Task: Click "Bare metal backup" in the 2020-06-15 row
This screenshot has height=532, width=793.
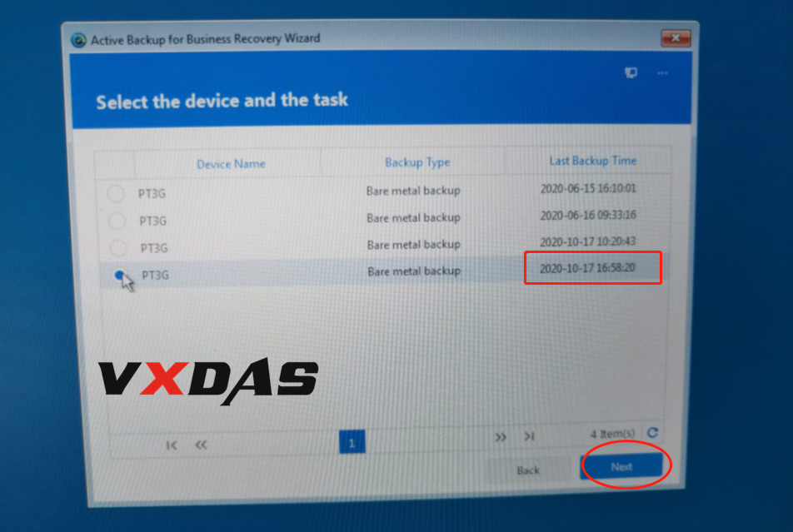Action: (x=413, y=191)
